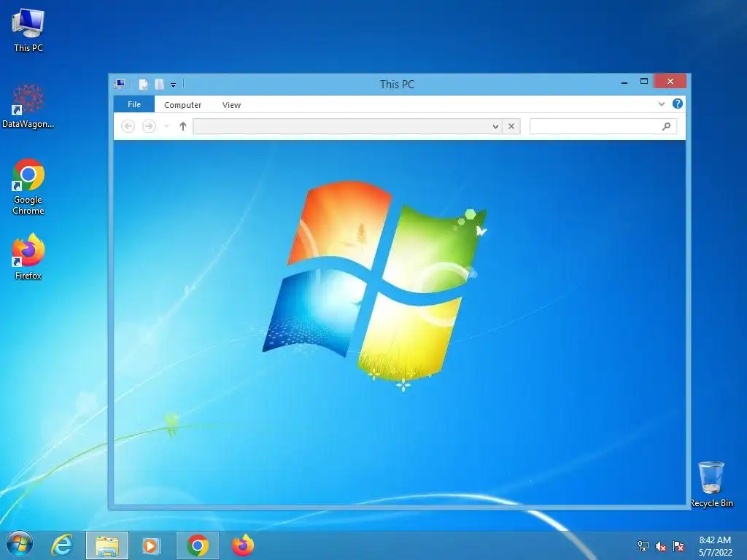Select File Explorer in the taskbar
Viewport: 747px width, 560px height.
pos(107,545)
